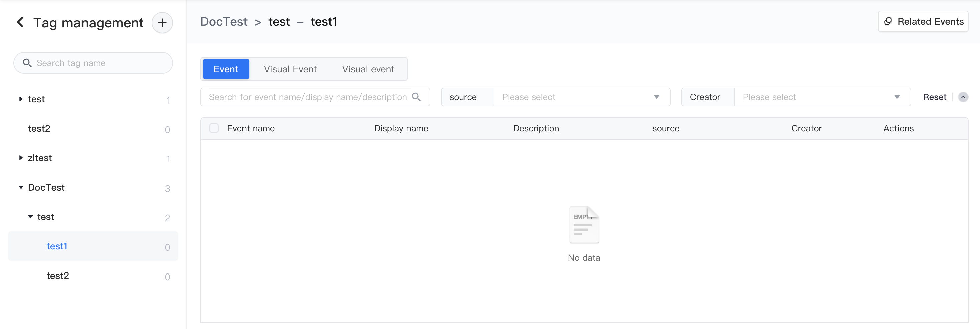This screenshot has width=980, height=329.
Task: Switch to the Visual Event tab
Action: tap(290, 69)
